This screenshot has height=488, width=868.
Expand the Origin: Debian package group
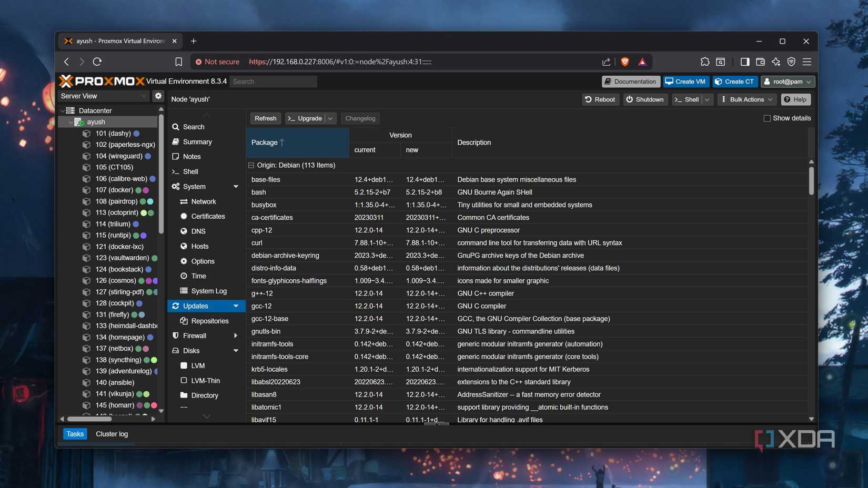(x=250, y=165)
